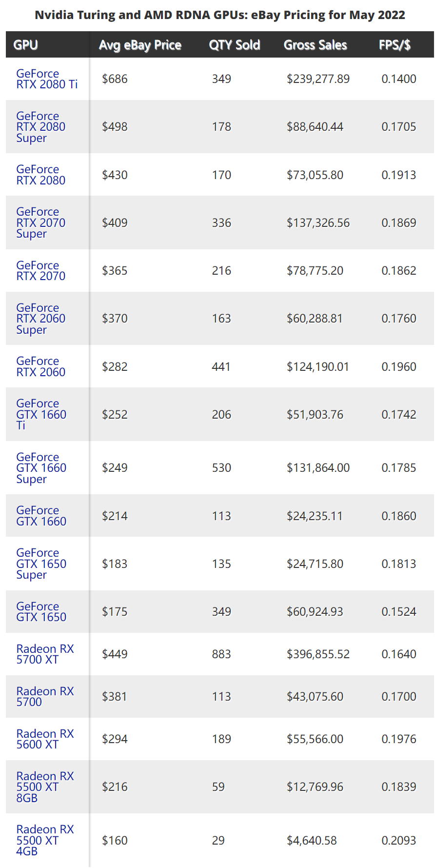Screen dimensions: 435x868
Task: Visit the Radeon RX 5600 XT link
Action: [x=45, y=739]
